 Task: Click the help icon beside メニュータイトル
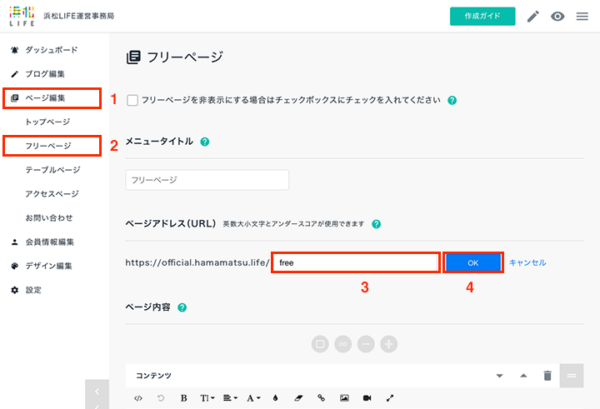205,142
